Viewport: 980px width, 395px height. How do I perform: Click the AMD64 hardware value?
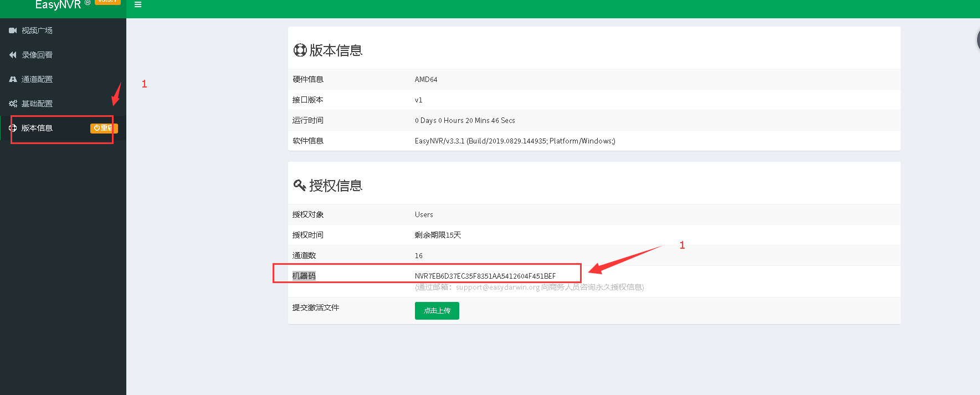pos(426,79)
